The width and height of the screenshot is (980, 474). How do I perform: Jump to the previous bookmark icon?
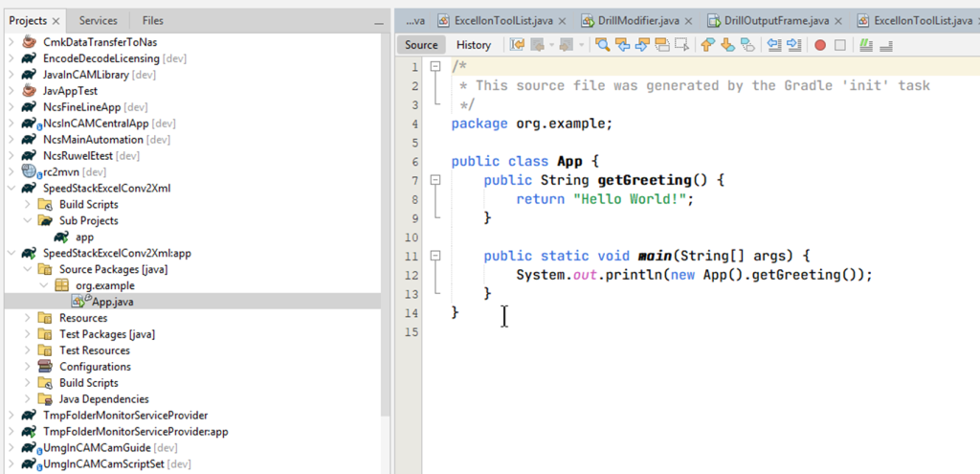coord(707,45)
